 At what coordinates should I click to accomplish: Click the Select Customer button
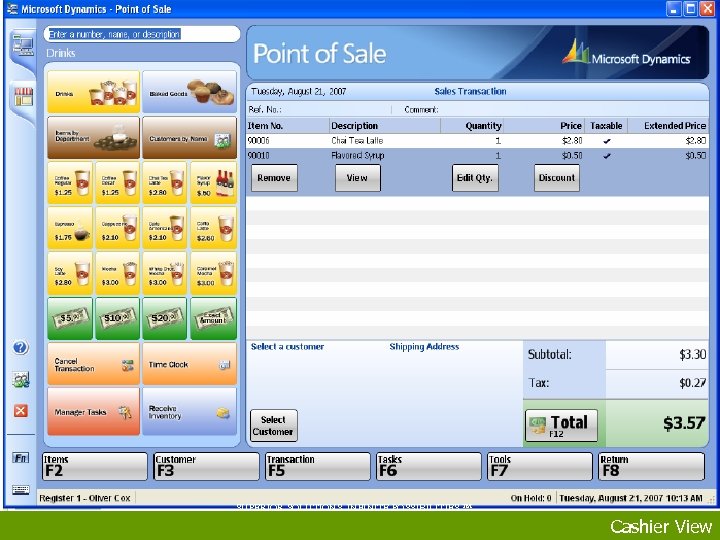tap(274, 426)
